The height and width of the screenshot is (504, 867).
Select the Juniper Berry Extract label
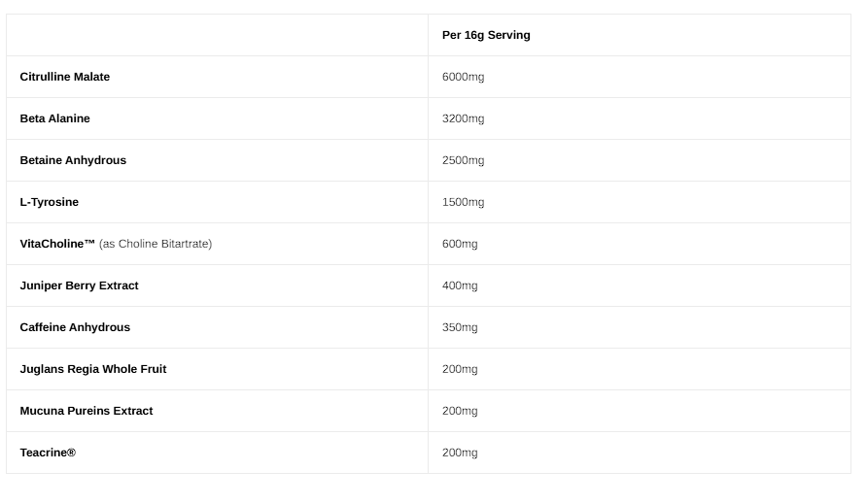(80, 286)
